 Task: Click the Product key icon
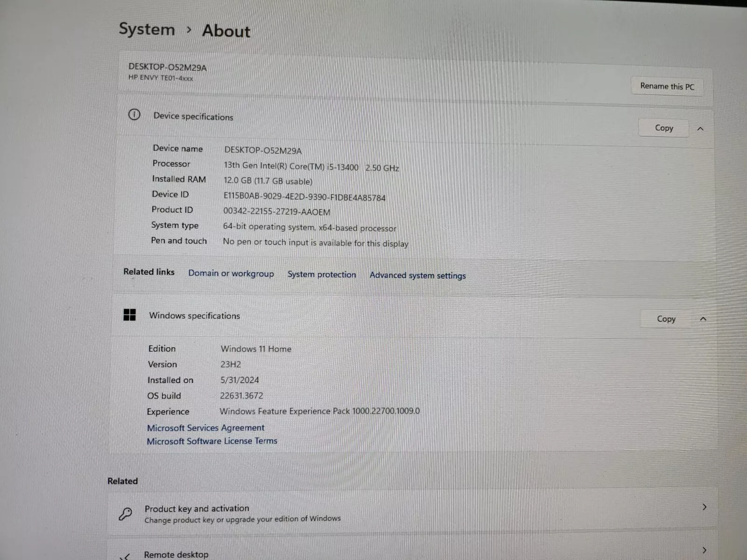[125, 514]
